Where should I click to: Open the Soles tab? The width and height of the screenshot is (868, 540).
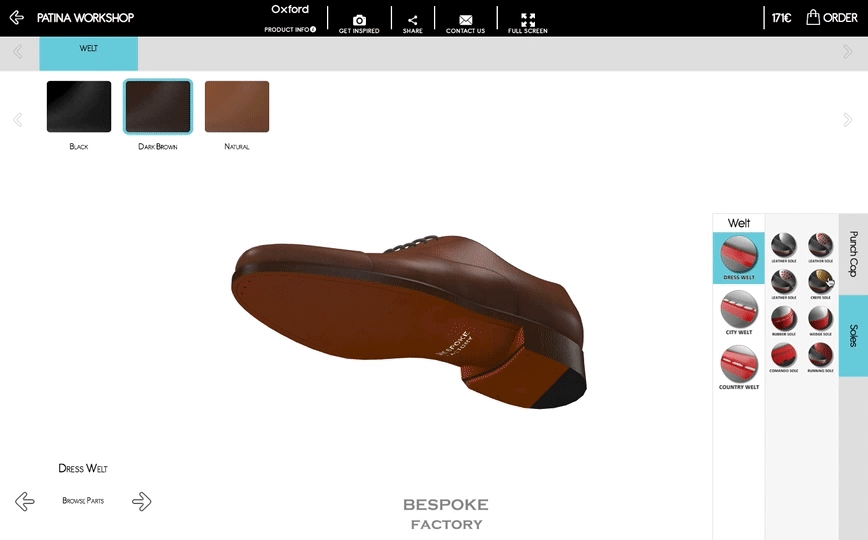[853, 335]
